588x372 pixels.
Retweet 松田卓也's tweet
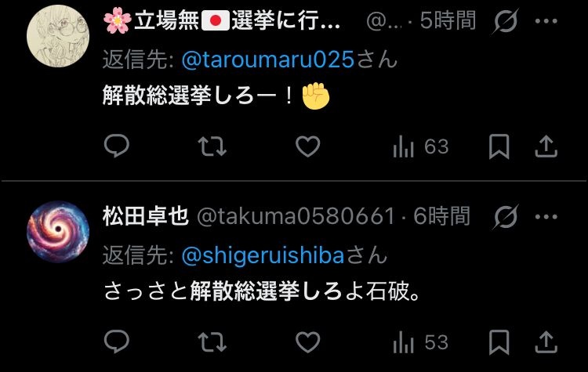click(212, 342)
